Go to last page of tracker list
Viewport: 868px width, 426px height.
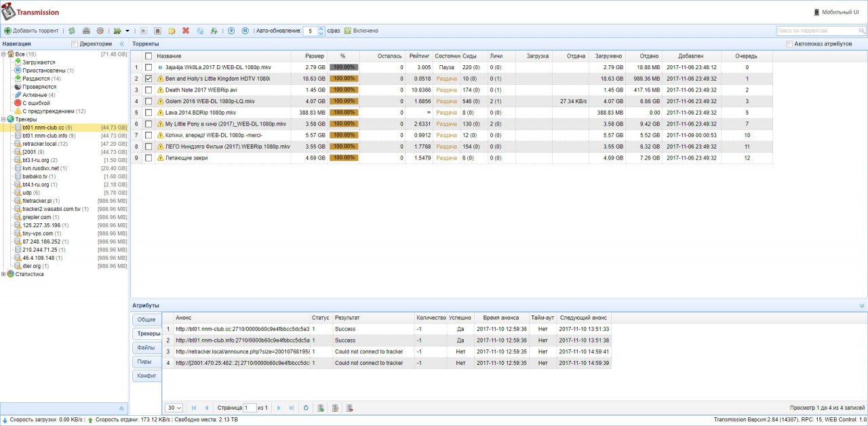click(292, 408)
